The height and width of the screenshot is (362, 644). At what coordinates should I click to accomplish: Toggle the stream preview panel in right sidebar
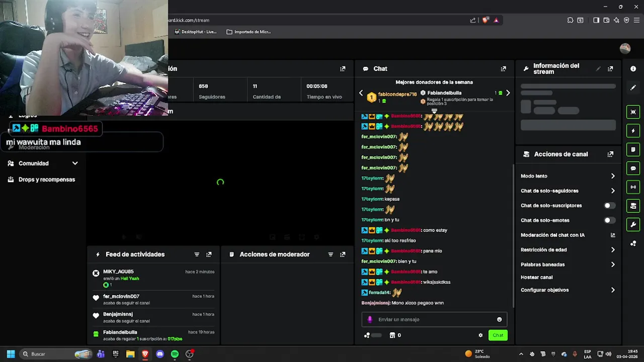(x=633, y=112)
